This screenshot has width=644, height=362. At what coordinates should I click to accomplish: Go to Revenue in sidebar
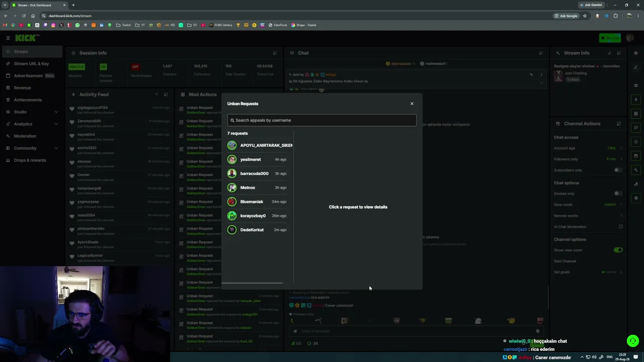(31, 87)
